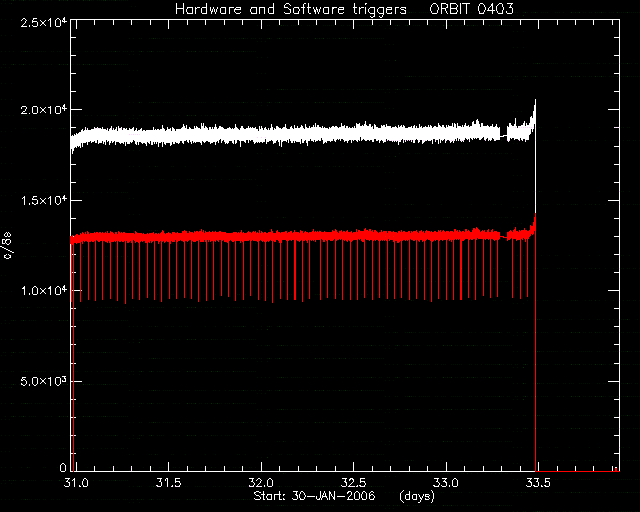Click the 32.0 x-axis tick label
This screenshot has height=512, width=640.
tap(261, 483)
